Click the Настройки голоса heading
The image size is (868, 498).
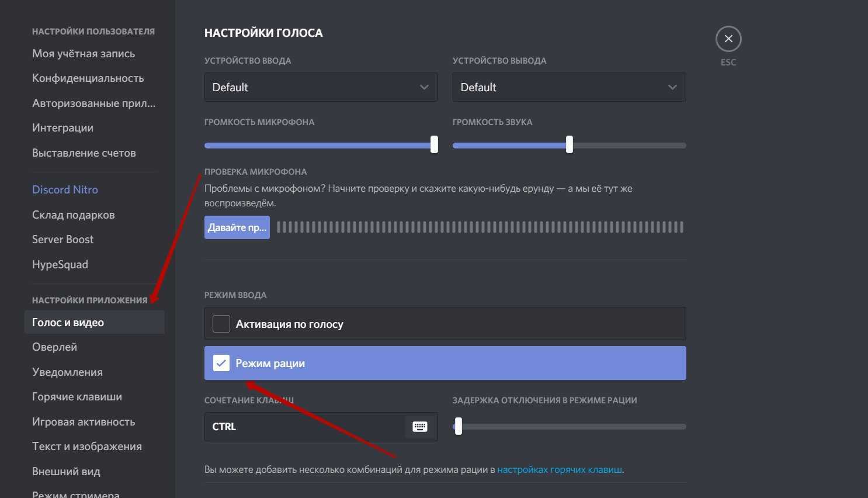263,33
